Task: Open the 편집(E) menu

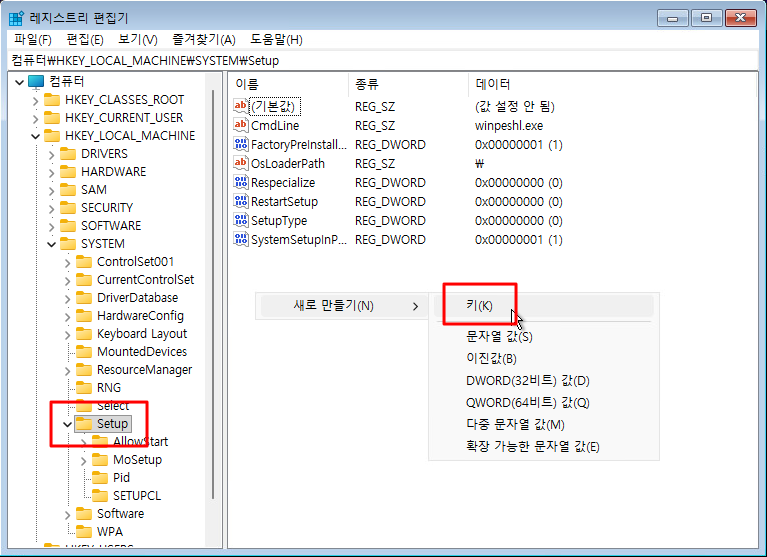Action: point(85,40)
